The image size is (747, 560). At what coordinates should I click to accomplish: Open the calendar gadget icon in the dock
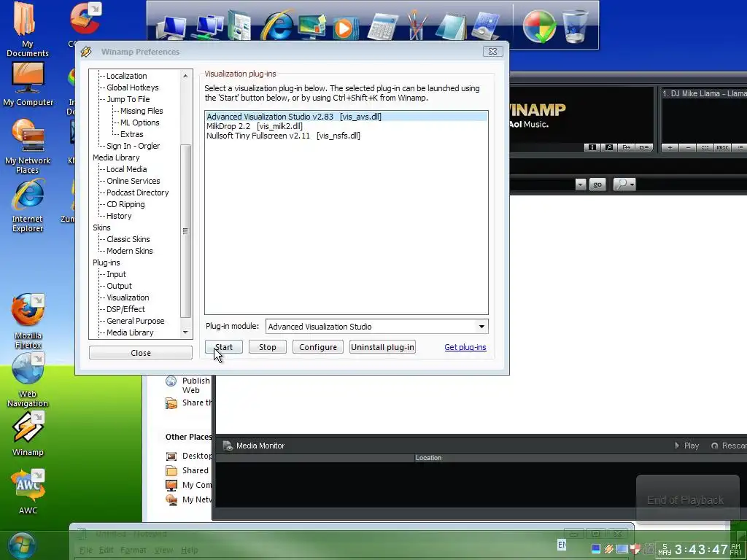(x=485, y=26)
